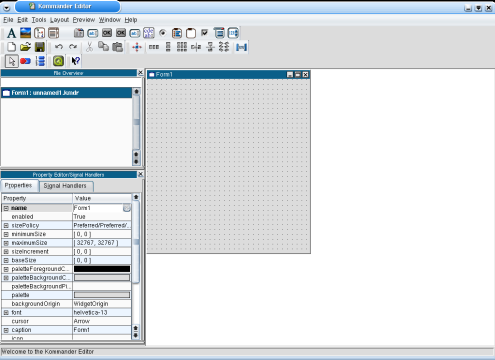
Task: Lay out widgets in a grid
Action: coord(182,47)
